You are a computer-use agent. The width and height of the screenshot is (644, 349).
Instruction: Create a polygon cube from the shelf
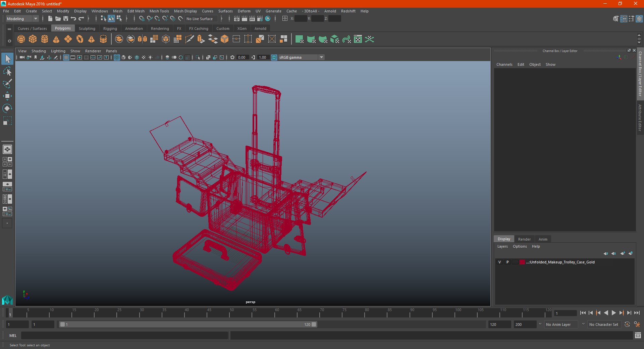pyautogui.click(x=33, y=39)
